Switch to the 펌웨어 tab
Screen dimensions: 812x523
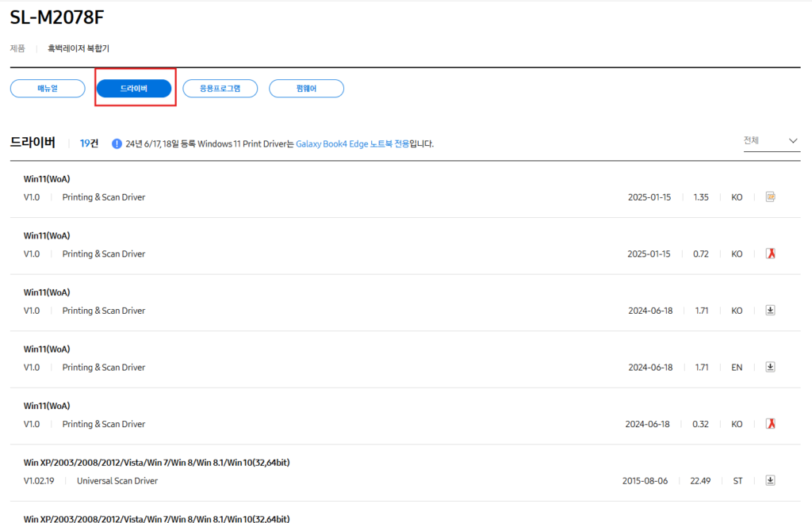coord(307,89)
